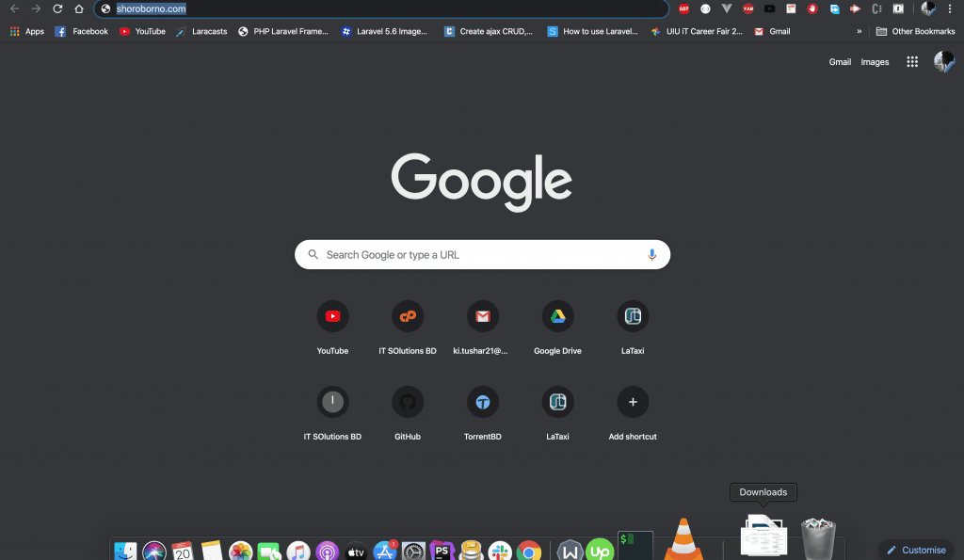
Task: Open Chrome from the Dock
Action: 529,551
